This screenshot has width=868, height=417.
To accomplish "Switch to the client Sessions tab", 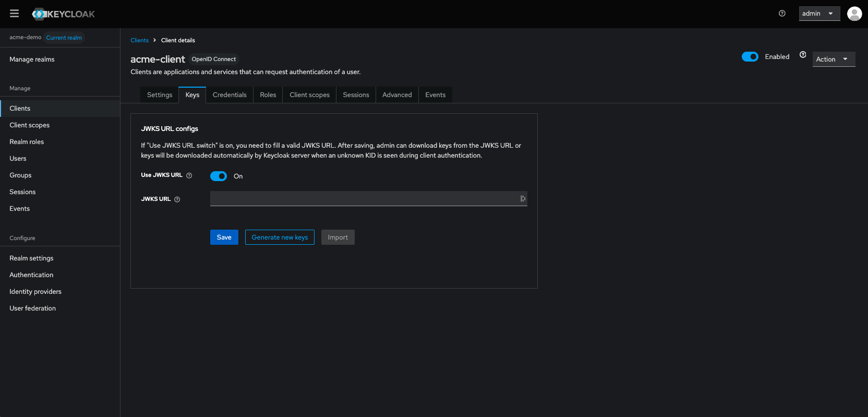I will coord(356,95).
